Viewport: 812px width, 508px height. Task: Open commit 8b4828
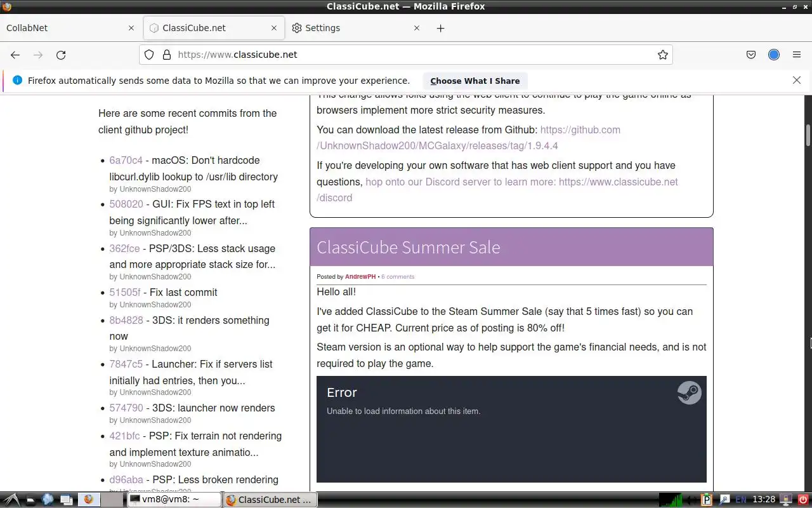click(x=126, y=320)
